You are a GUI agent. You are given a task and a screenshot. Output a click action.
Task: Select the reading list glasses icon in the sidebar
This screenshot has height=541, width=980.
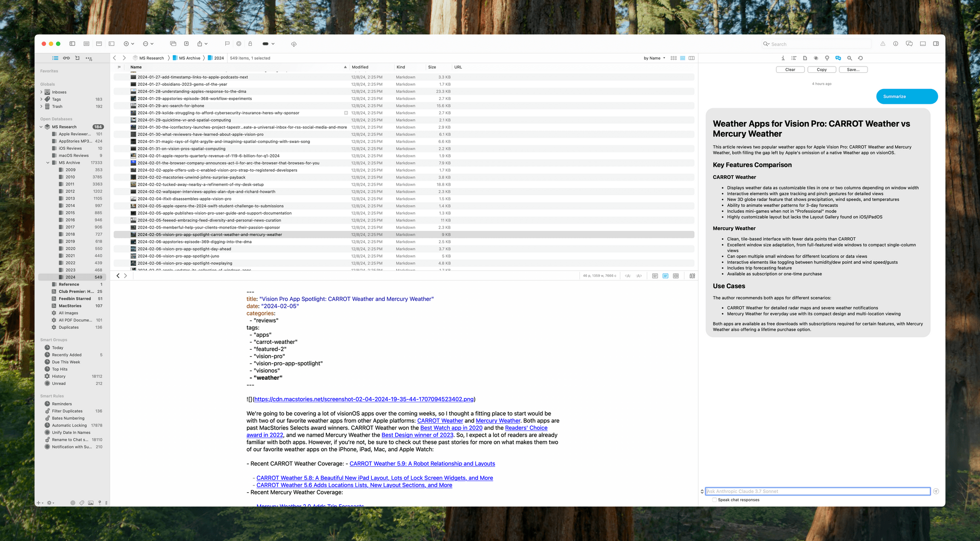(67, 58)
